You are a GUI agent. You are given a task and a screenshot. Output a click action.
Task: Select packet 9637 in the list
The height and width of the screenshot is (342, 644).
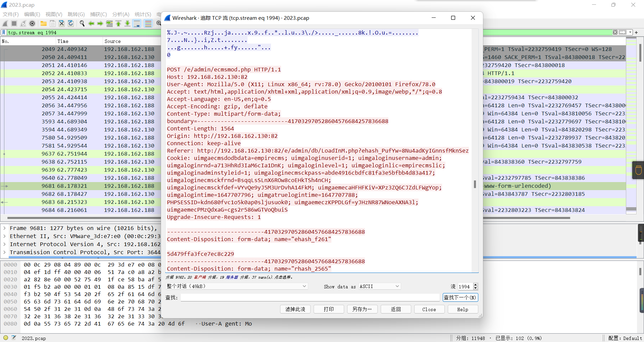click(80, 154)
